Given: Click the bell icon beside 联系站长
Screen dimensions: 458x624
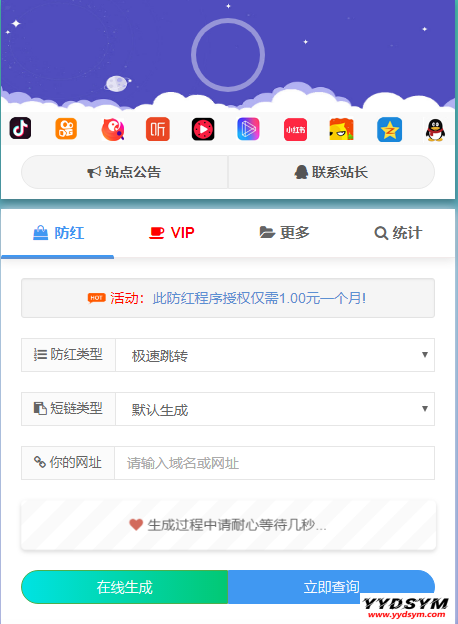Looking at the screenshot, I should [301, 172].
